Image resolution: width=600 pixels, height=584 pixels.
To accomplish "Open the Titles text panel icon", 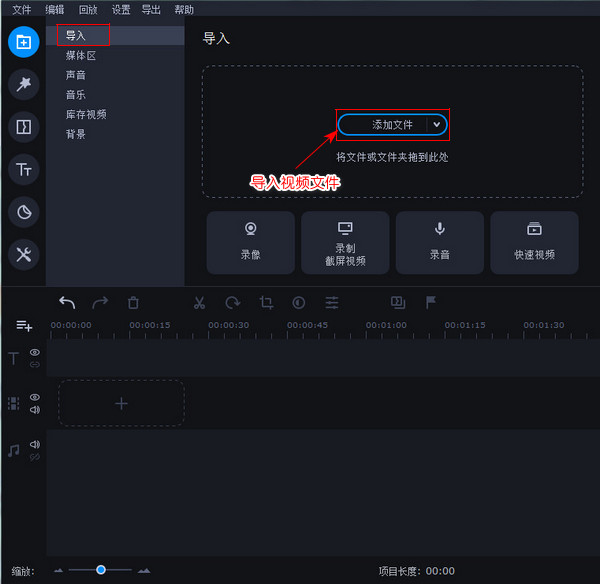I will [23, 170].
